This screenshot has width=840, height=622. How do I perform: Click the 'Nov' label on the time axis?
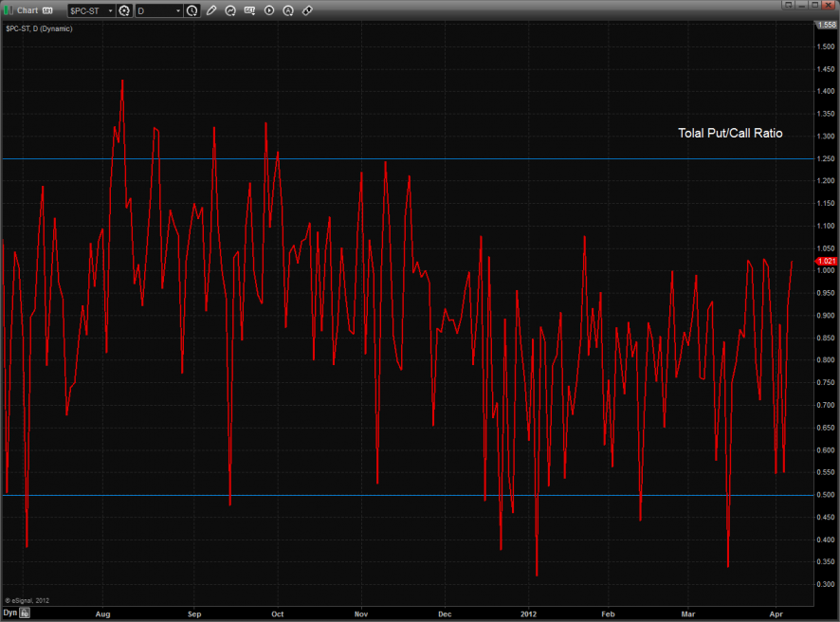(361, 614)
